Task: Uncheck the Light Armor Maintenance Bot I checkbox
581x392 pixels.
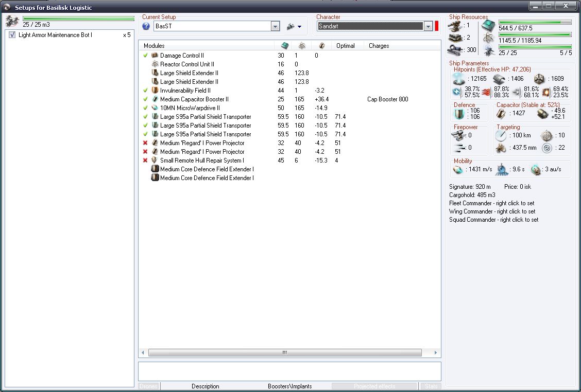Action: click(x=12, y=35)
